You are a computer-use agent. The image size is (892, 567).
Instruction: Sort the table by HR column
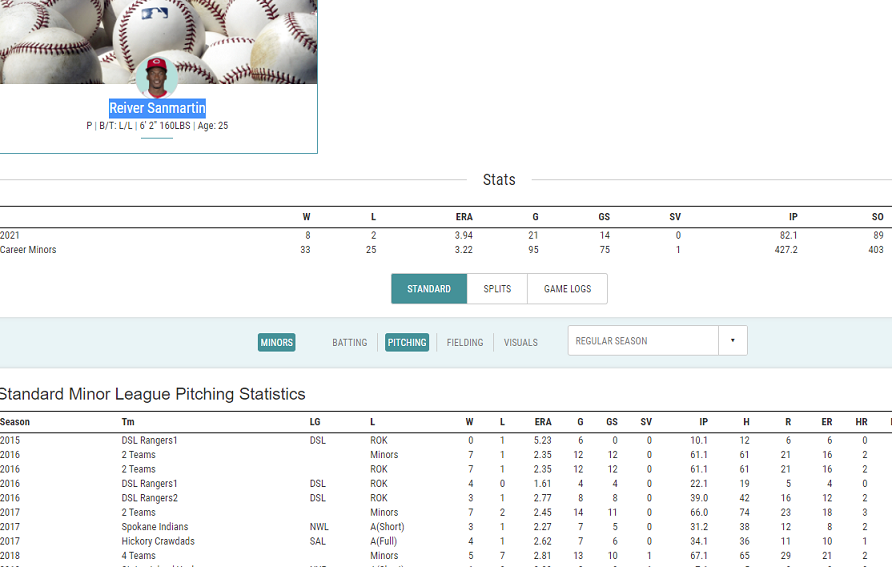point(861,422)
